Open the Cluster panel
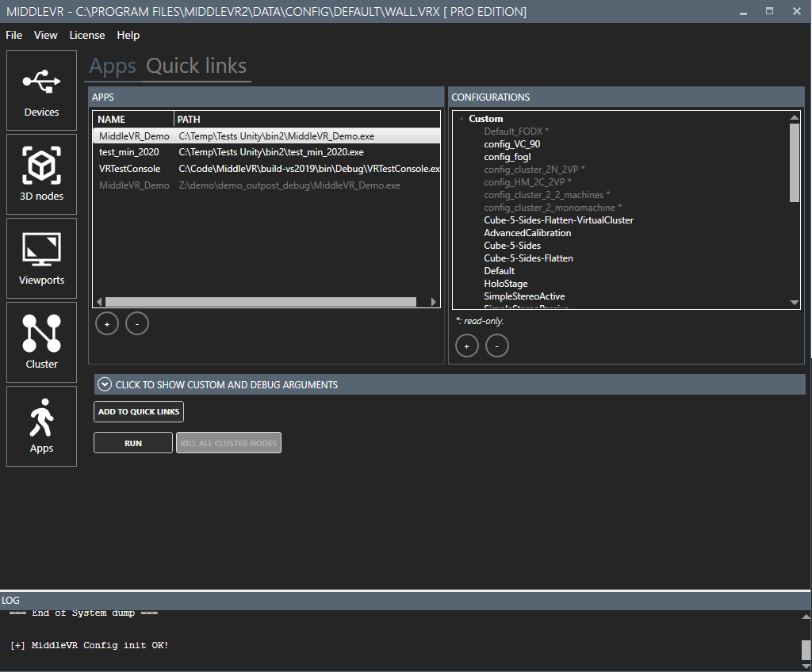 (x=41, y=342)
